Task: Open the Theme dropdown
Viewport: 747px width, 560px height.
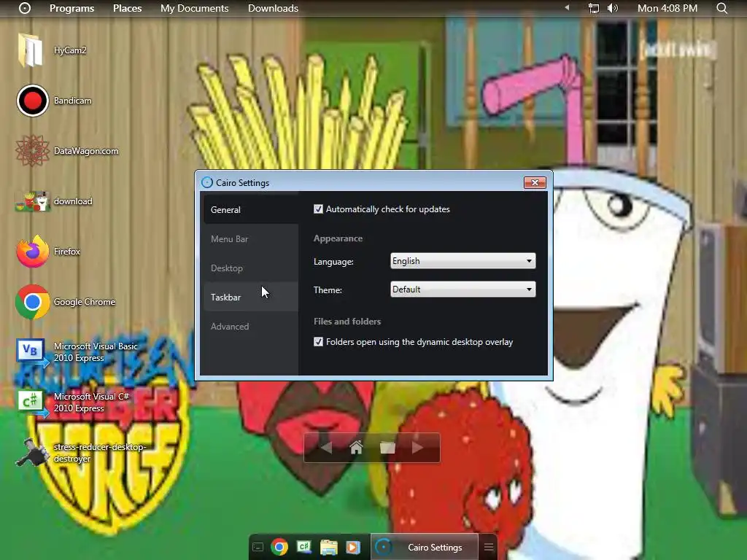Action: [463, 289]
